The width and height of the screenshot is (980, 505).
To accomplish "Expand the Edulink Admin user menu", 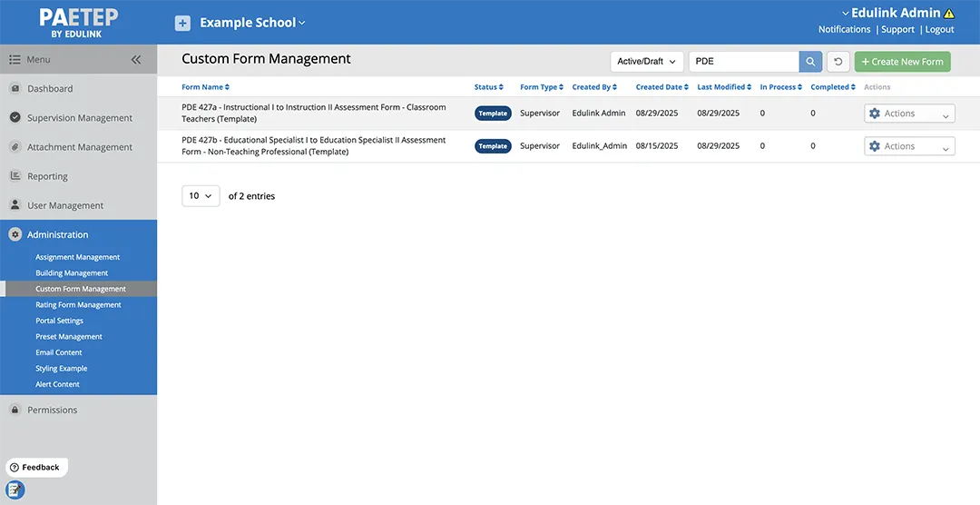I will (891, 13).
